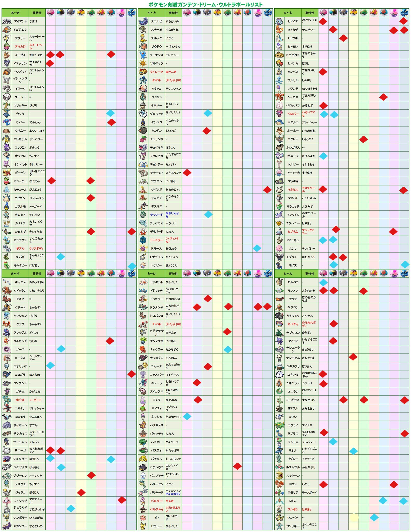Click the Yamper sprite beside ワンパチ

[279, 518]
